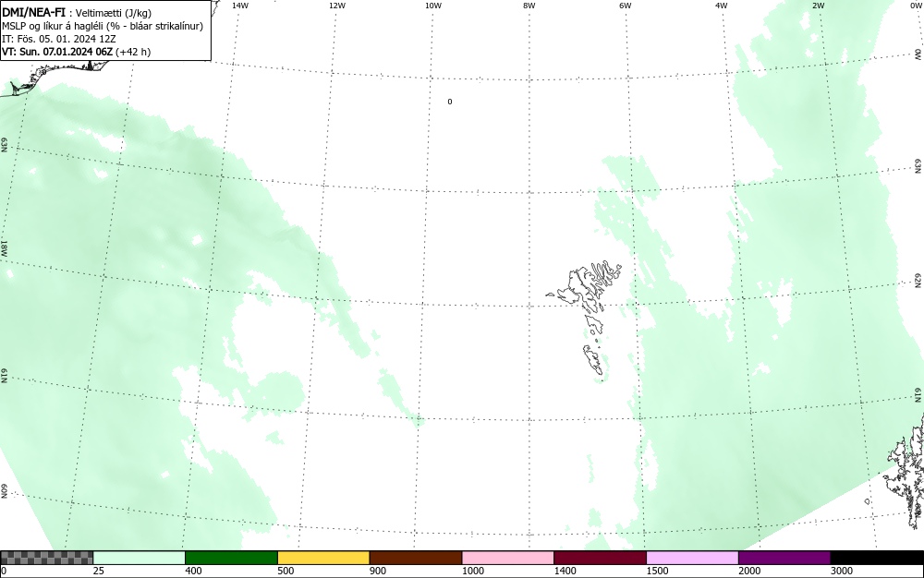Click the "6W" longitude label
Viewport: 924px width, 578px height.
[x=626, y=6]
